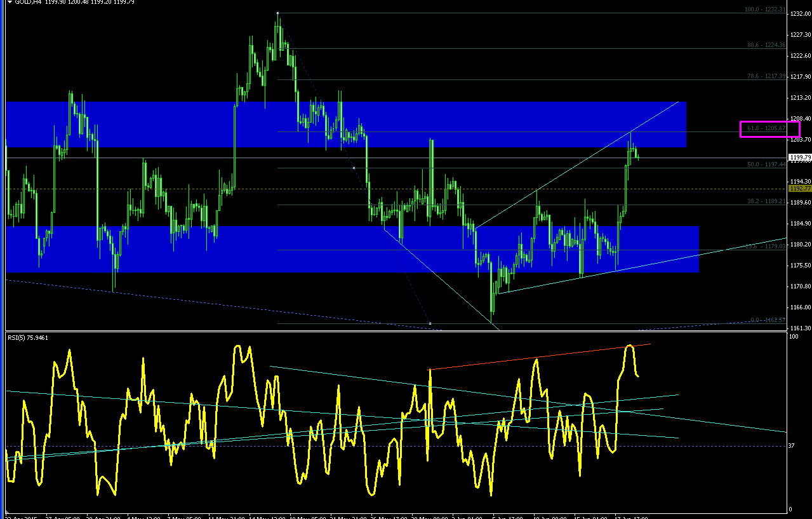Image resolution: width=812 pixels, height=519 pixels.
Task: Click the 1170.80 price axis value
Action: (x=800, y=286)
